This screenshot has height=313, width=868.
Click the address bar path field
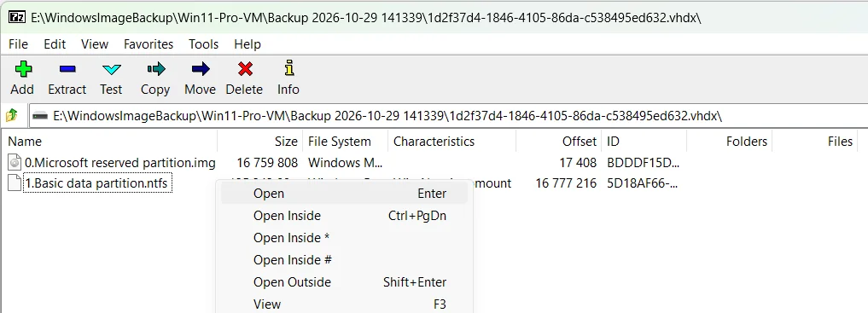pos(448,116)
